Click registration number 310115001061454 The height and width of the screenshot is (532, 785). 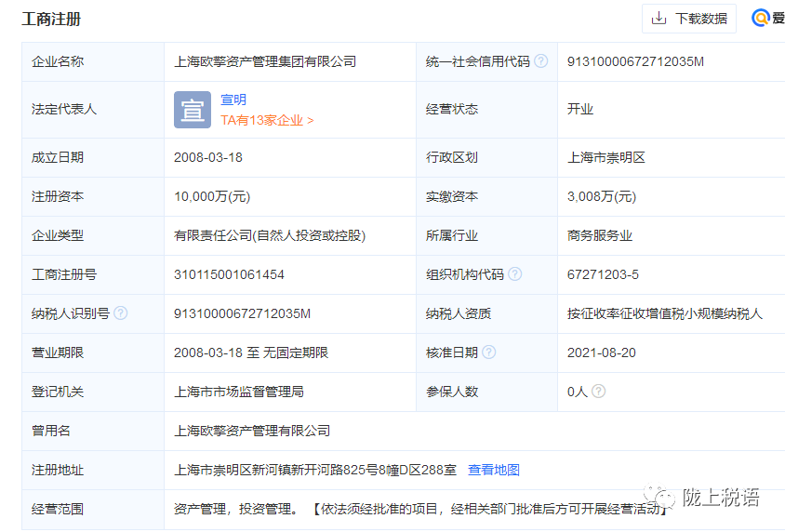(229, 274)
